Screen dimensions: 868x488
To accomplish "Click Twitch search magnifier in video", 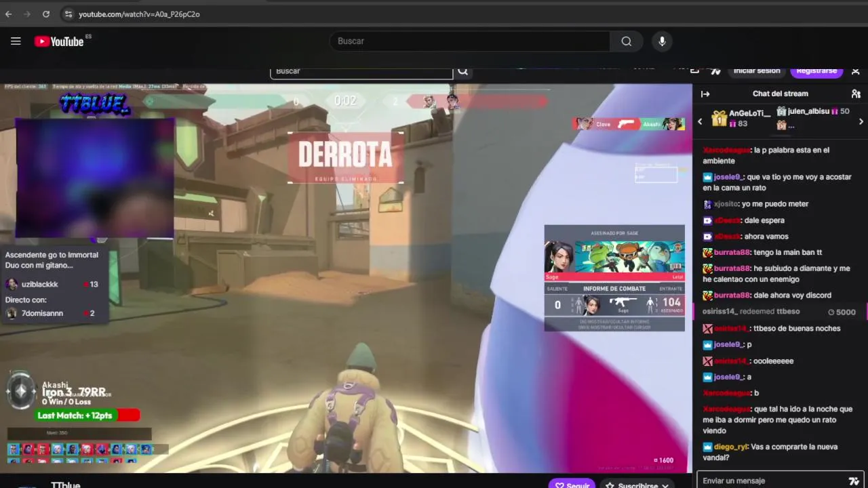I will click(462, 71).
